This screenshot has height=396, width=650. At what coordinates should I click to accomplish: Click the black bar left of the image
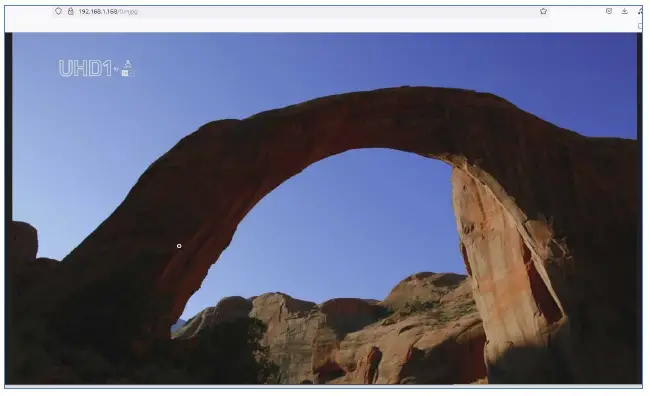8,207
